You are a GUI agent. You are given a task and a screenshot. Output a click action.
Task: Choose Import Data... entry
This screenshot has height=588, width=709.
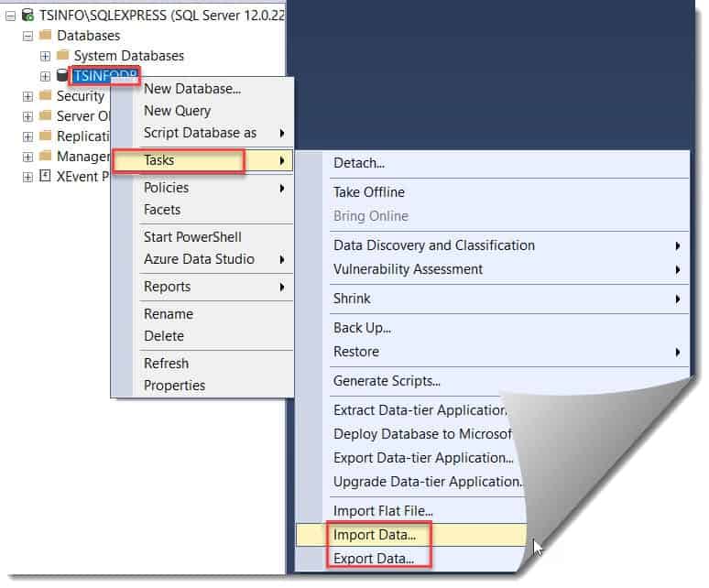375,535
